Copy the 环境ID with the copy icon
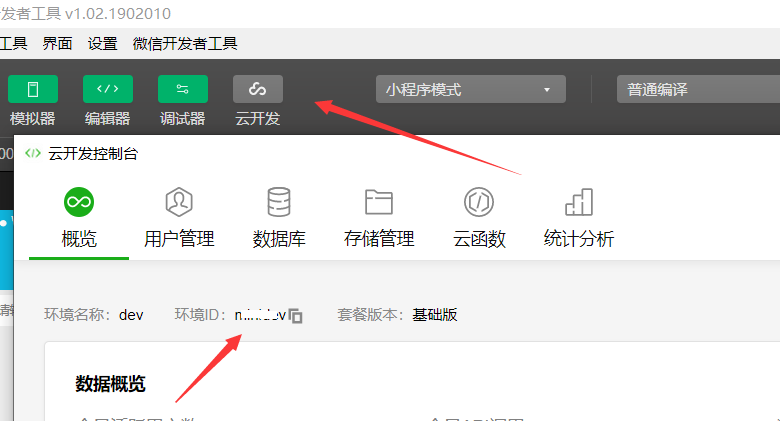Viewport: 780px width, 421px height. pos(295,316)
